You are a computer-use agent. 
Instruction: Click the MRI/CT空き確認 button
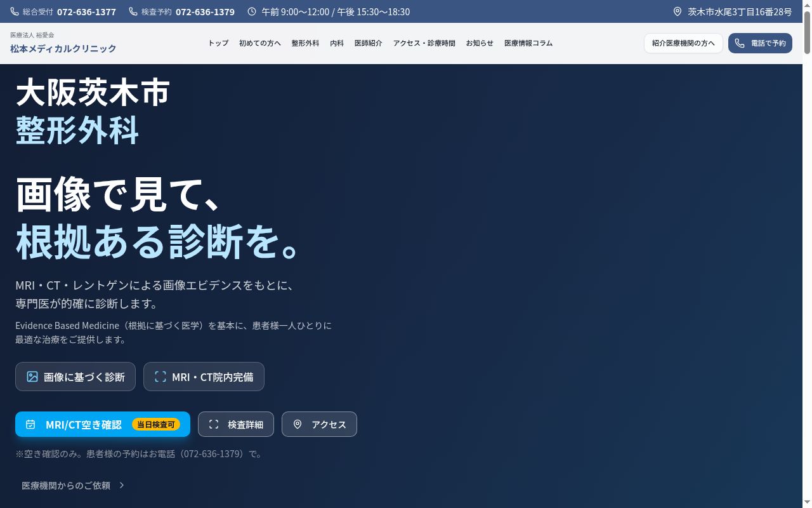point(103,424)
